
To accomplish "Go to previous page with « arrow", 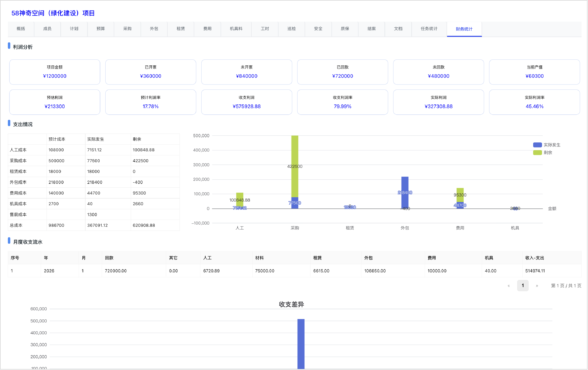I will tap(509, 286).
